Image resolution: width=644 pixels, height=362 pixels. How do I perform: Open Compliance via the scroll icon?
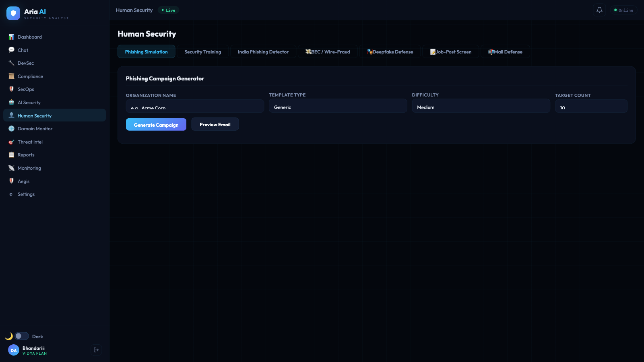[11, 76]
